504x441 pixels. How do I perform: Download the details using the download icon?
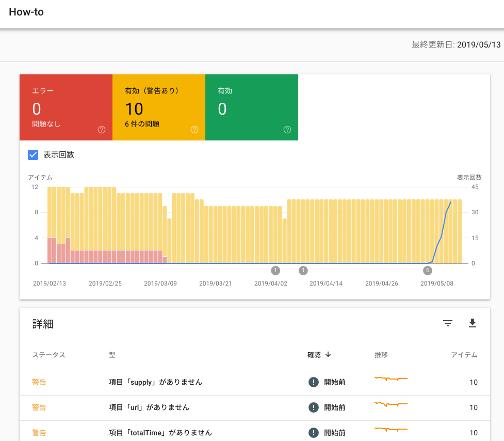pos(473,323)
